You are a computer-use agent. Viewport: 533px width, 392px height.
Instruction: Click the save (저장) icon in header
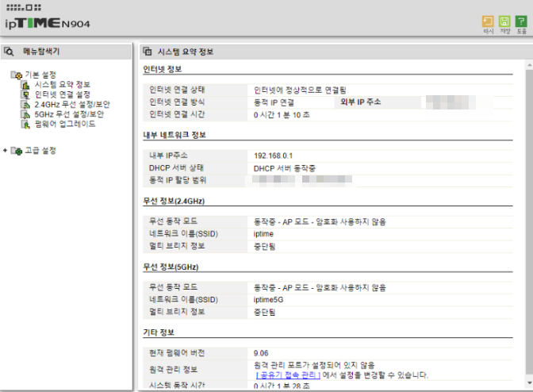[504, 21]
